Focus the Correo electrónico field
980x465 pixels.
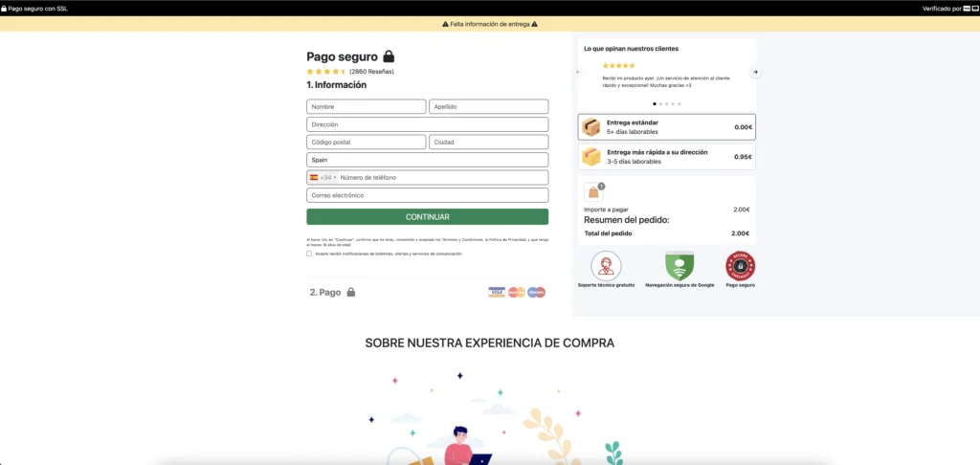(428, 195)
